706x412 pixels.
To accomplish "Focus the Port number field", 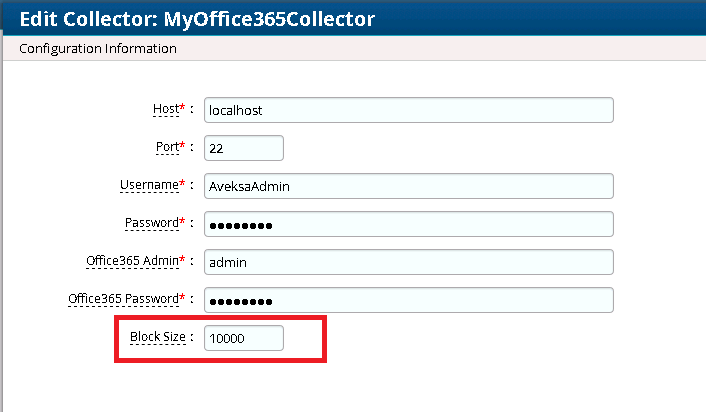I will point(244,148).
